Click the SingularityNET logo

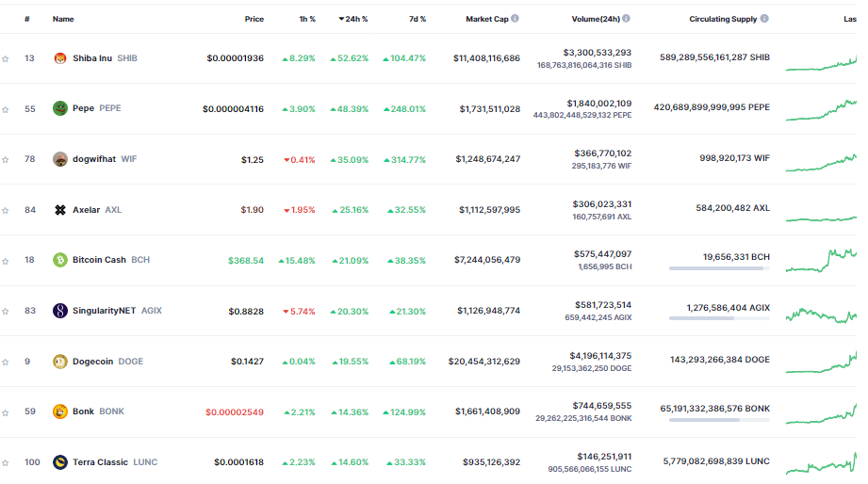(59, 311)
